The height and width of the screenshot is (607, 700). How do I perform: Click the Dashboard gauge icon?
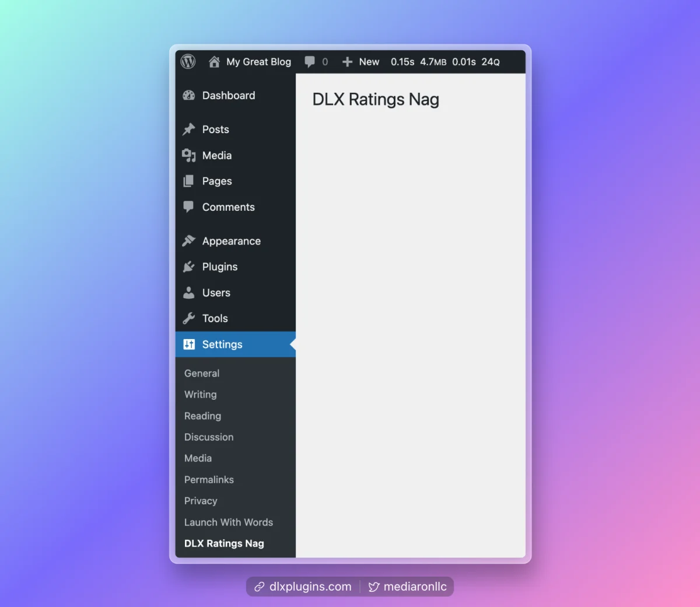point(188,96)
